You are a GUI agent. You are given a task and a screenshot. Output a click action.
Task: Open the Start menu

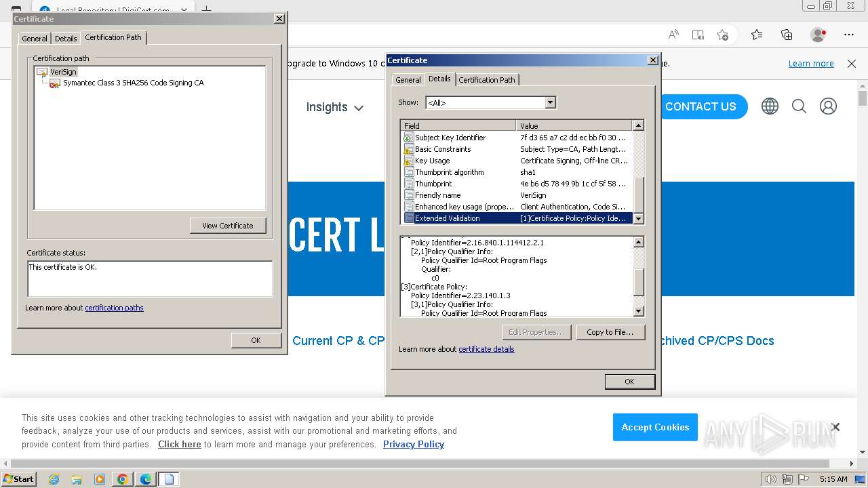point(18,479)
